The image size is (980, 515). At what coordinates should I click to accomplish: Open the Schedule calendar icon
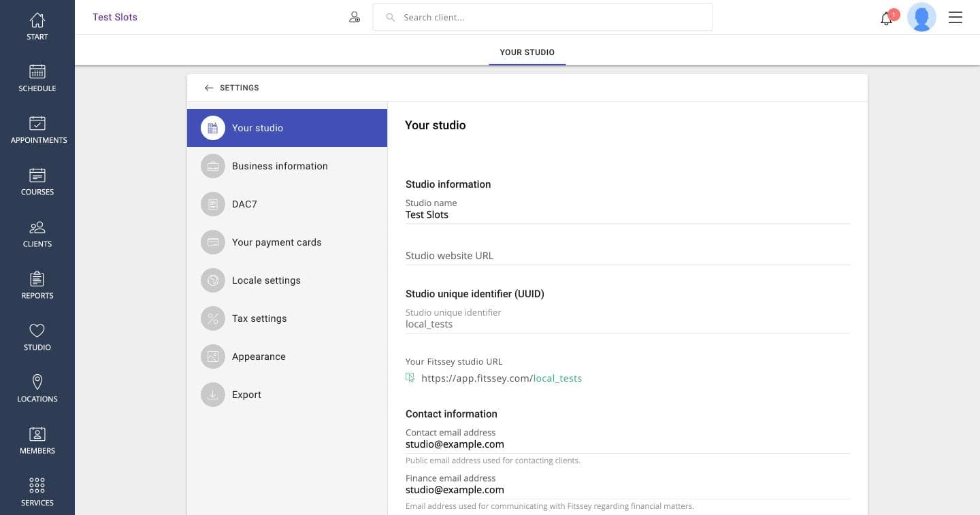click(x=37, y=71)
